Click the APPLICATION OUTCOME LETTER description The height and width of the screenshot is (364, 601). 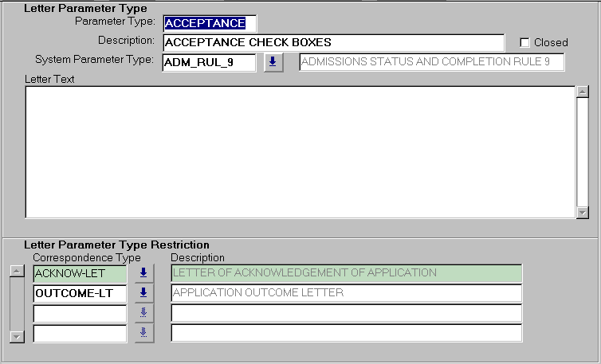(x=346, y=293)
